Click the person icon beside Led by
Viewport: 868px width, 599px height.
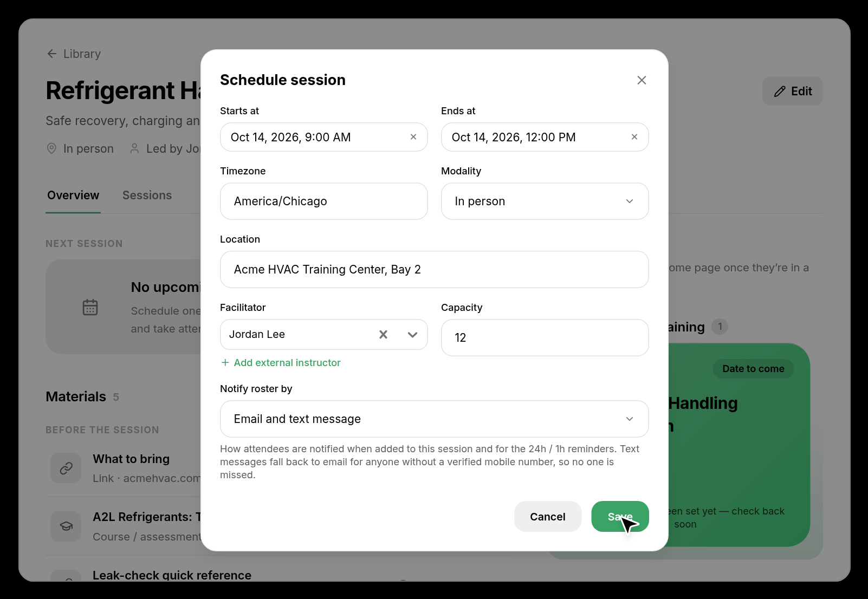134,148
